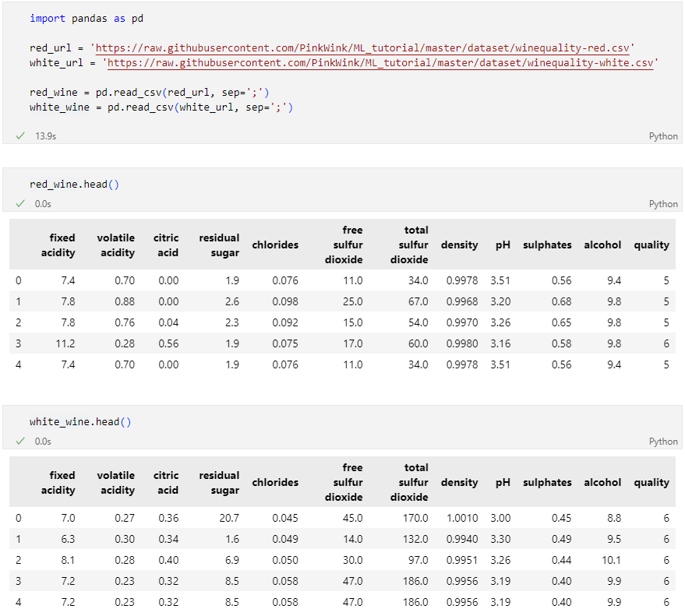Click the red wine table 'density' header
Image resolution: width=685 pixels, height=616 pixels.
click(460, 245)
